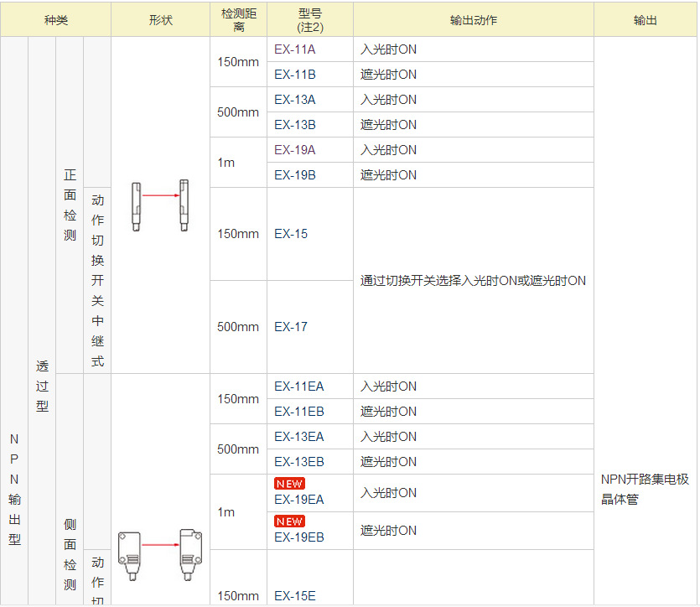Click the 侧面检测 label cell
Screen dimensions: 700x607
(x=70, y=555)
